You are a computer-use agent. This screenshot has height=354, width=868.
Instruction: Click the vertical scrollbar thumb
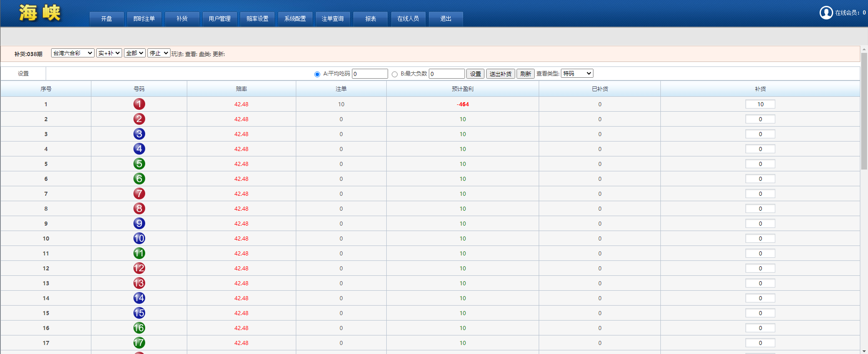click(864, 111)
